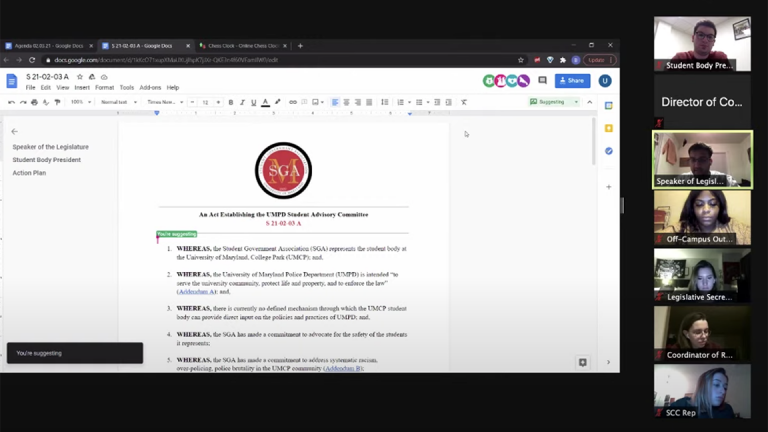Open the Explore button at bottom right
The height and width of the screenshot is (432, 768).
point(582,362)
